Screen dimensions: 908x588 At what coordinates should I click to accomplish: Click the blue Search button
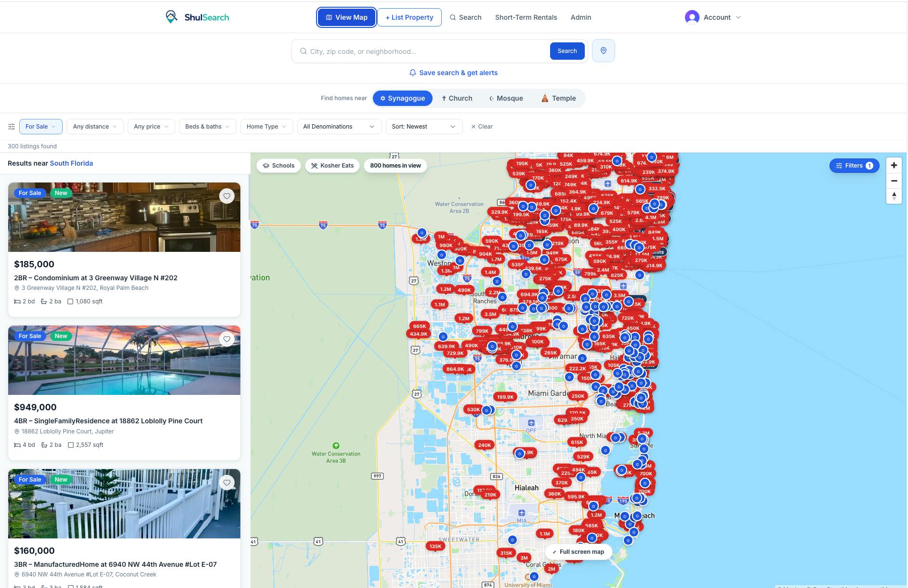point(567,51)
